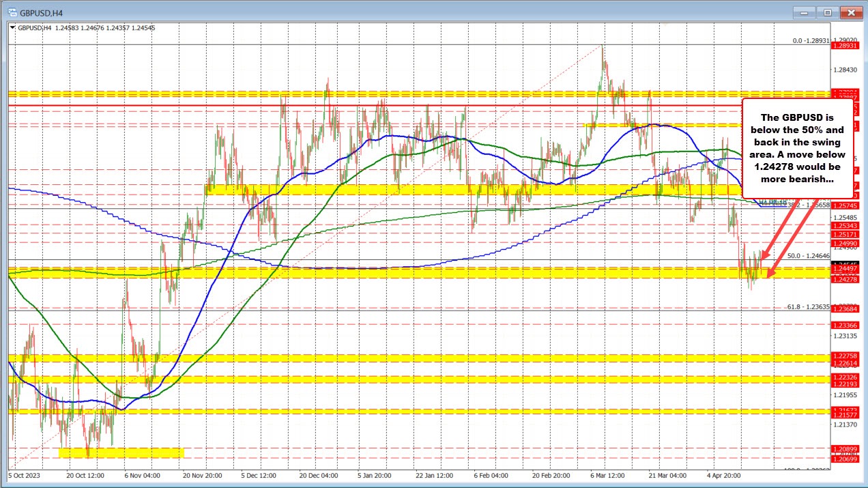Click the 20 Nov 20:00 date label
This screenshot has width=868, height=488.
coord(204,474)
